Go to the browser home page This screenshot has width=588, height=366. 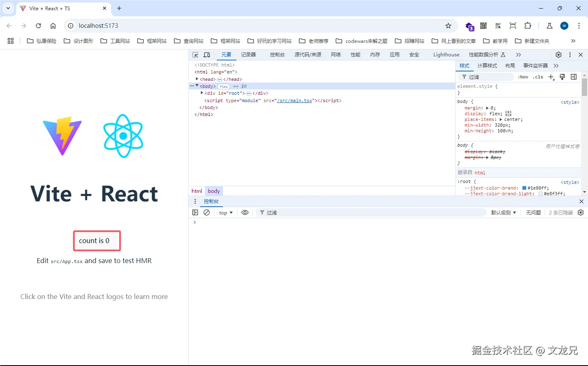coord(53,26)
